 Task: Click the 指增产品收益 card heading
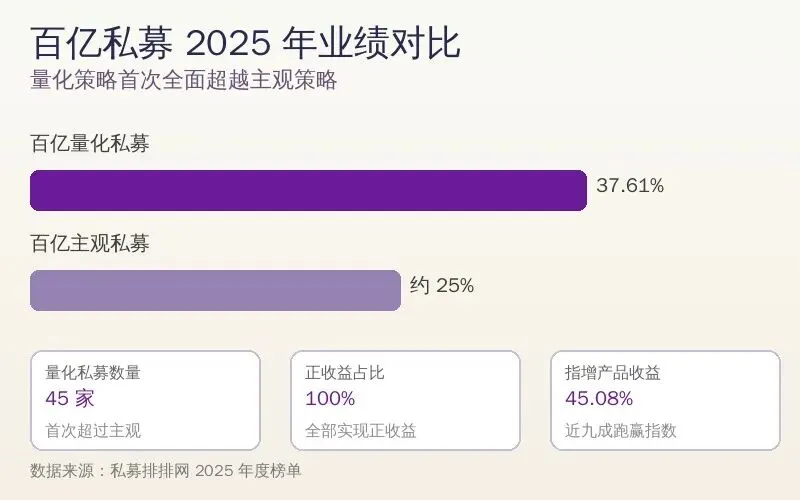click(x=613, y=373)
